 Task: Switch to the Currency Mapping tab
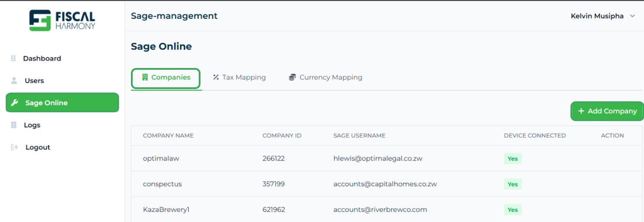325,77
